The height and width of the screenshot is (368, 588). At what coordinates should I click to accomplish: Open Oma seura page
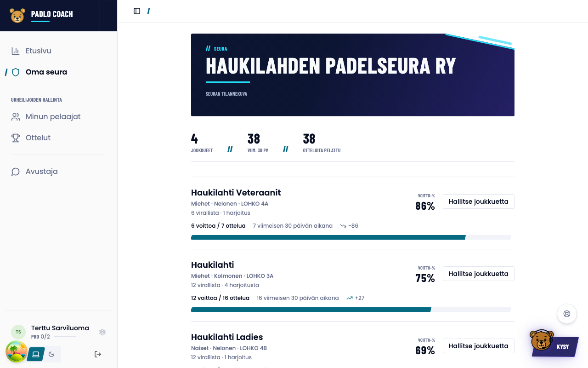point(59,72)
